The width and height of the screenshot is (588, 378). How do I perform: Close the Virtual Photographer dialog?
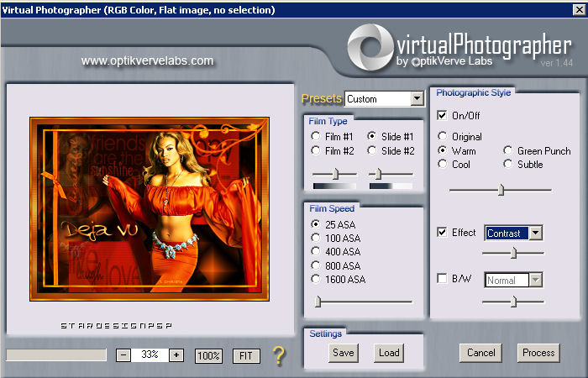coord(580,10)
